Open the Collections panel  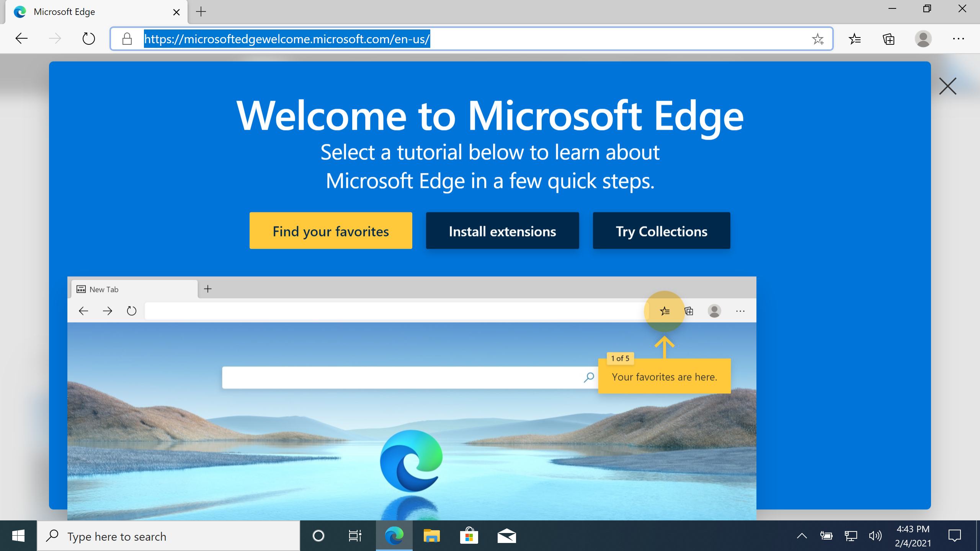(888, 39)
